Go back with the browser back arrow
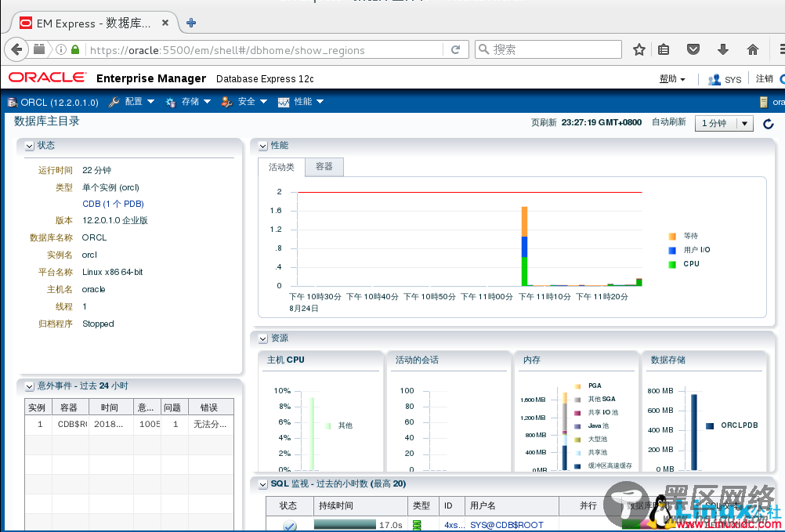The image size is (785, 532). coord(16,49)
